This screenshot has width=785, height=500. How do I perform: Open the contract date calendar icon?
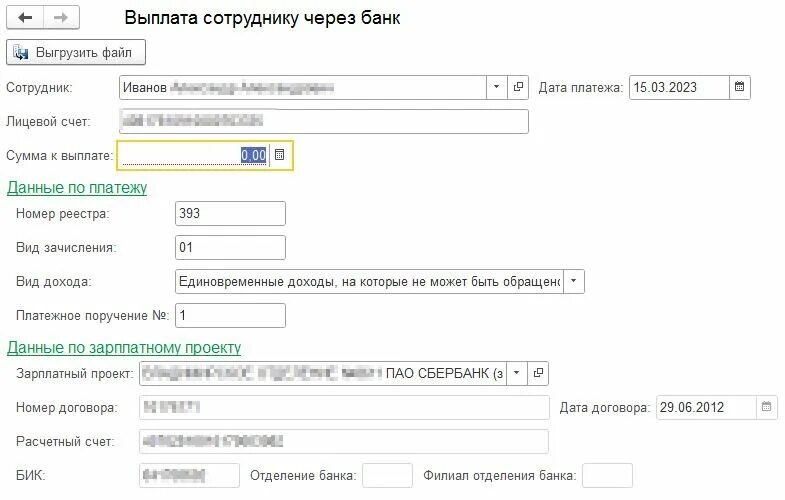766,406
